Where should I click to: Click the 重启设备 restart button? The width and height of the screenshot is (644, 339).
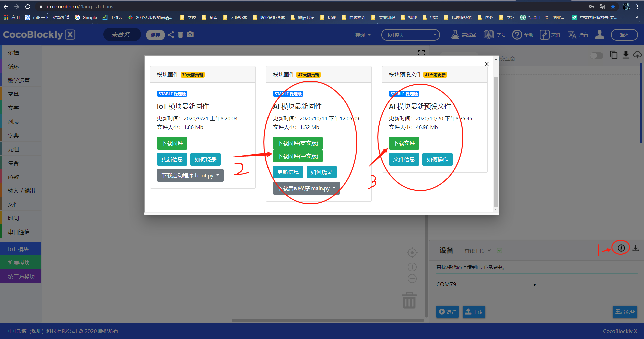pyautogui.click(x=625, y=312)
